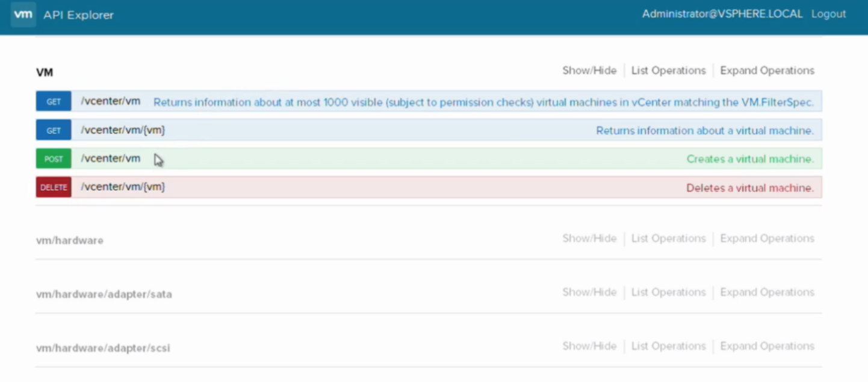Expand the vm/hardware section heading
The height and width of the screenshot is (382, 868).
[70, 240]
